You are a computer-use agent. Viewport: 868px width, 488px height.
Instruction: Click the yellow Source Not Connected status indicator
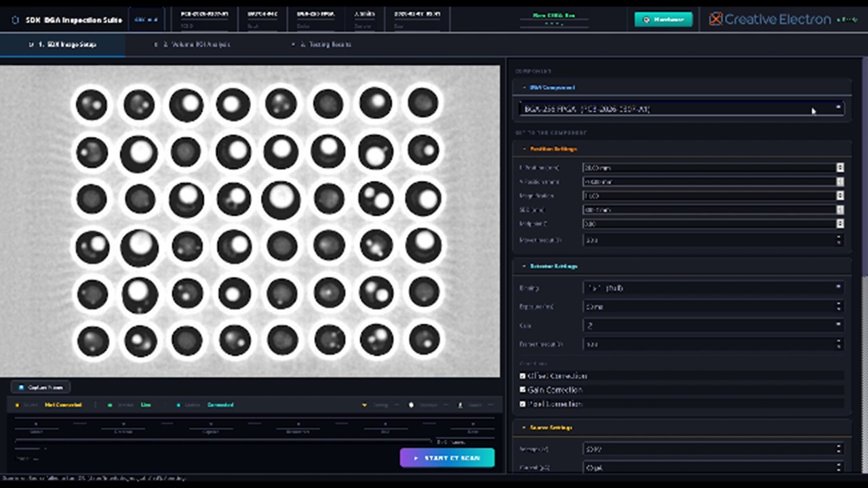49,405
